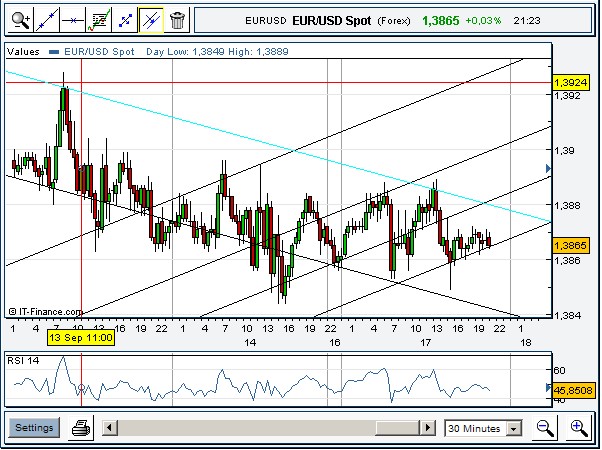
Task: Click the trash can delete icon
Action: tap(177, 19)
